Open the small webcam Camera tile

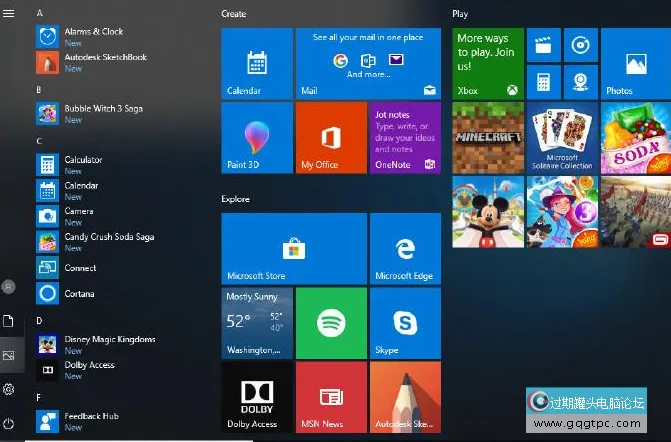[581, 82]
